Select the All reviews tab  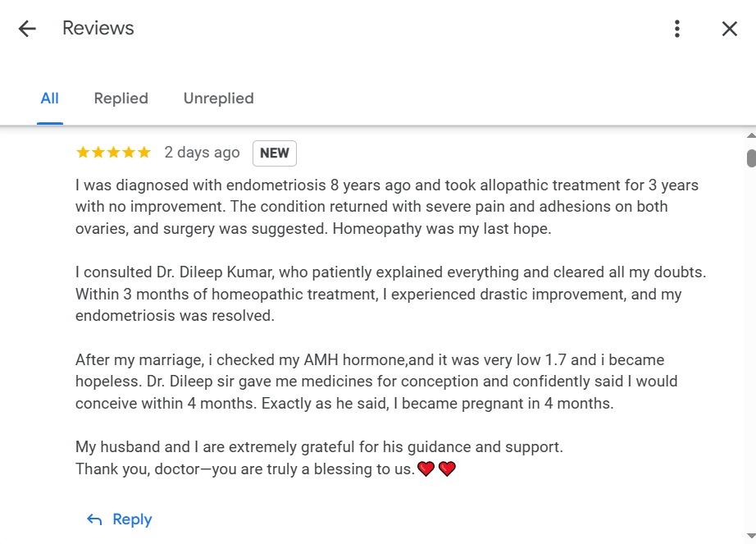coord(50,98)
